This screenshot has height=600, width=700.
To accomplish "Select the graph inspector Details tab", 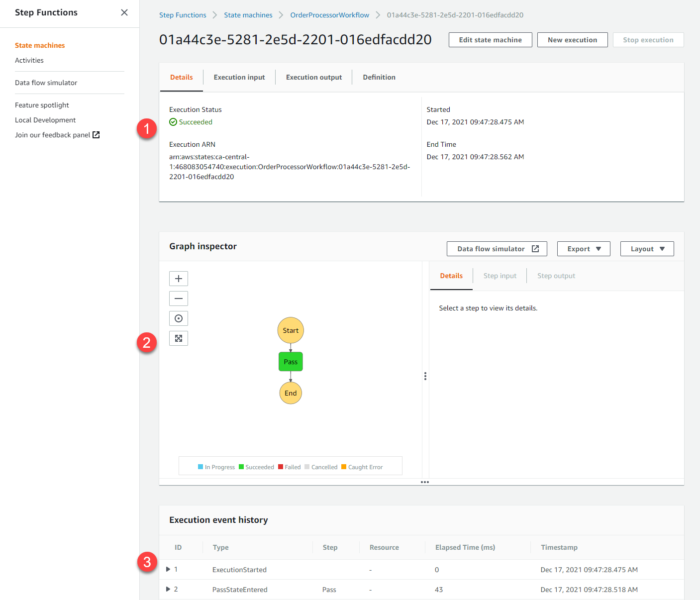I will [x=451, y=276].
